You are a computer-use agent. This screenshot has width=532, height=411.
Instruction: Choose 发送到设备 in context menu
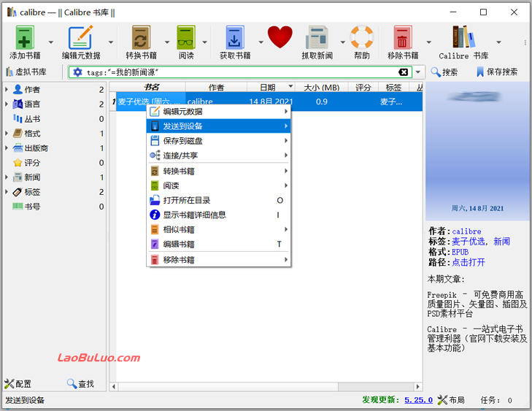pos(218,126)
